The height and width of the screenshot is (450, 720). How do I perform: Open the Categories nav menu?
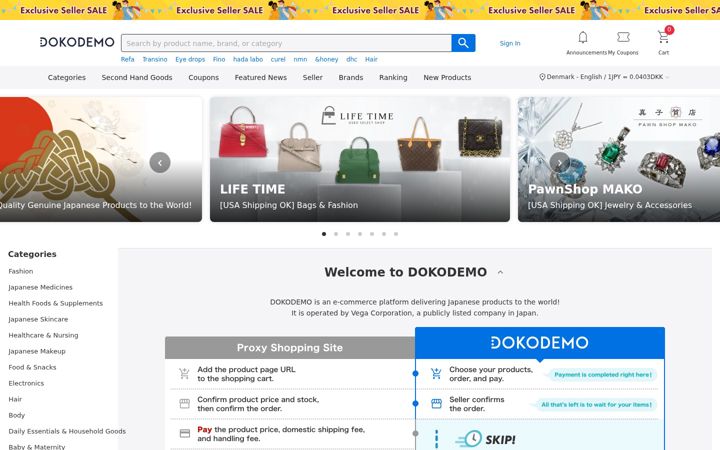pyautogui.click(x=67, y=78)
